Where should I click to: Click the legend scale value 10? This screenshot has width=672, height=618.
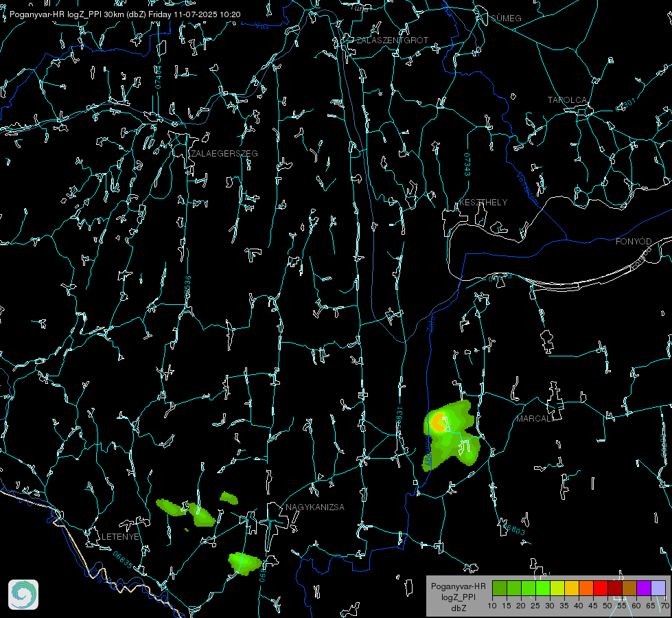pyautogui.click(x=492, y=606)
